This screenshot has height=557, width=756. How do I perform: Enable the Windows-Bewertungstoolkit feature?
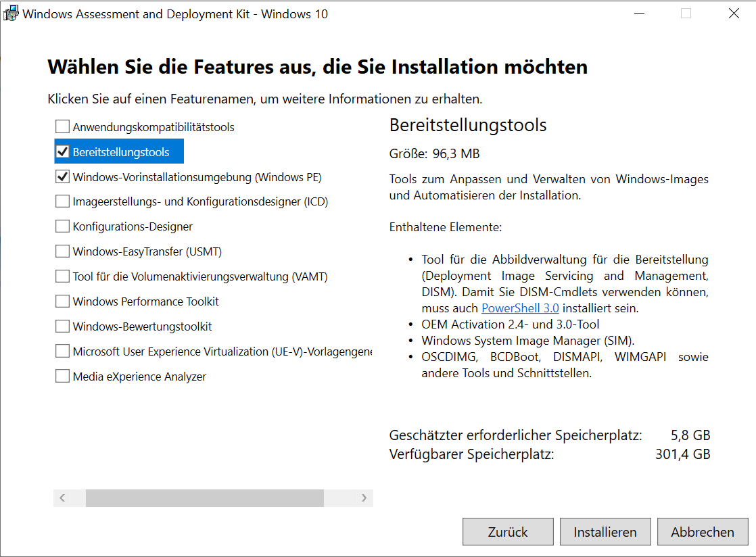[62, 326]
